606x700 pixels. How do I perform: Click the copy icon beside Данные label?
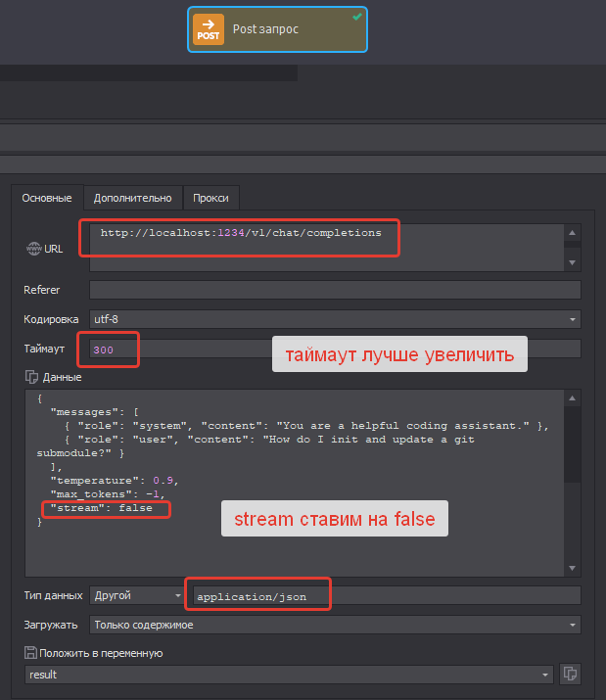click(x=30, y=377)
